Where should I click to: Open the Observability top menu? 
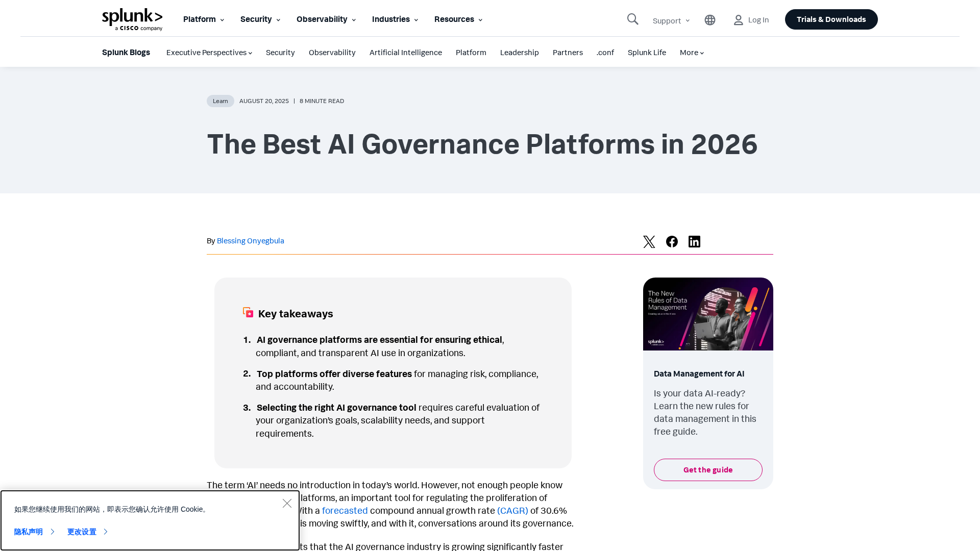click(x=326, y=19)
